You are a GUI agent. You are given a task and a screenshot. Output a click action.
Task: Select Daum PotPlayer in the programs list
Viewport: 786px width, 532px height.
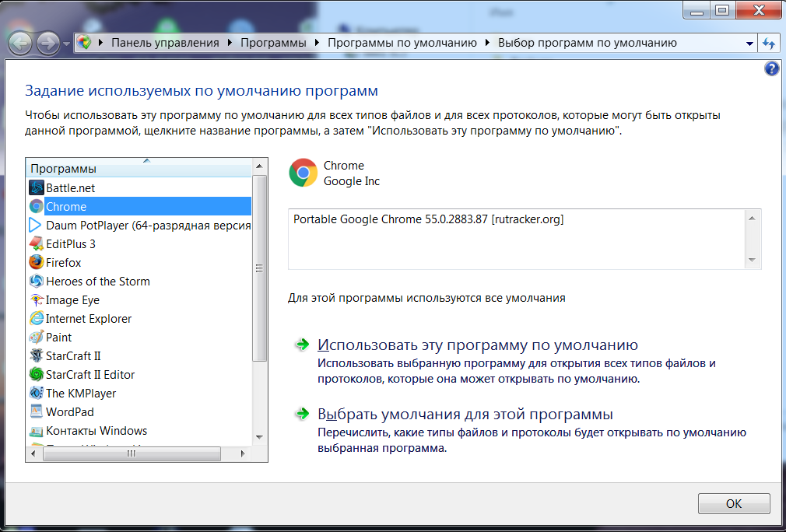click(139, 225)
